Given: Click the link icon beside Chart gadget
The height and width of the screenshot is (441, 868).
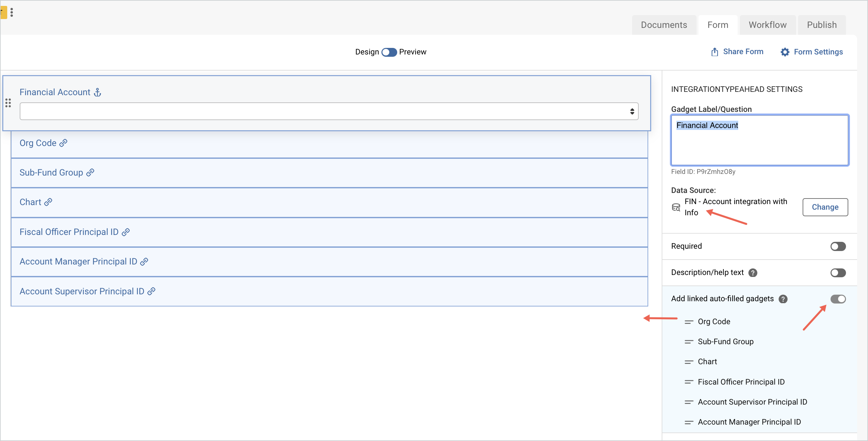Looking at the screenshot, I should tap(48, 202).
